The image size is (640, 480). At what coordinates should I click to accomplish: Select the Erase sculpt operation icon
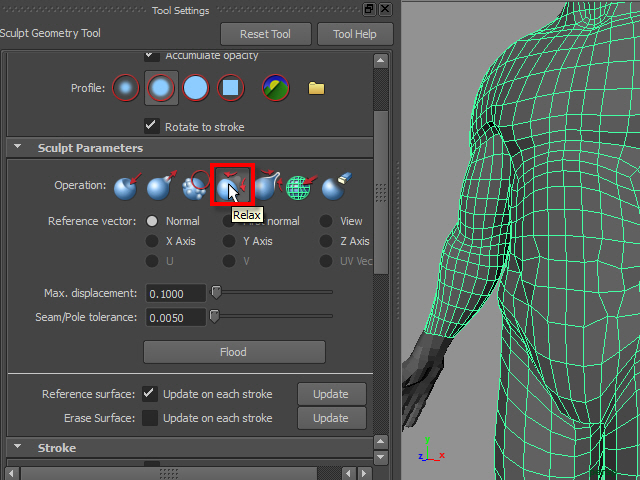coord(334,186)
